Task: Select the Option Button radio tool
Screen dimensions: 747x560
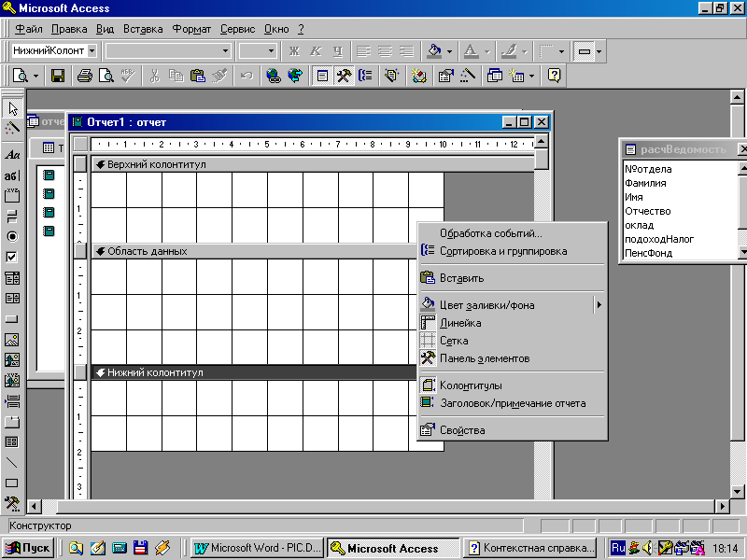Action: tap(12, 237)
